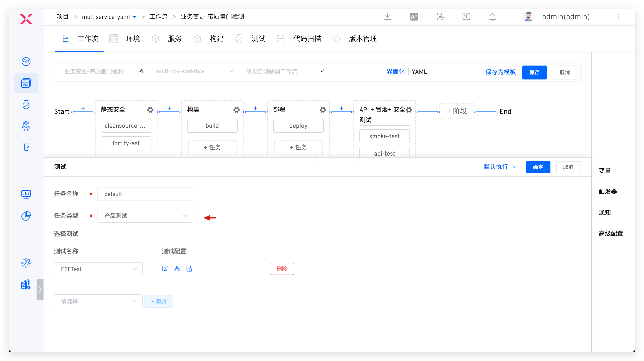The width and height of the screenshot is (644, 361).
Task: Open the 环境 tab
Action: click(x=133, y=39)
